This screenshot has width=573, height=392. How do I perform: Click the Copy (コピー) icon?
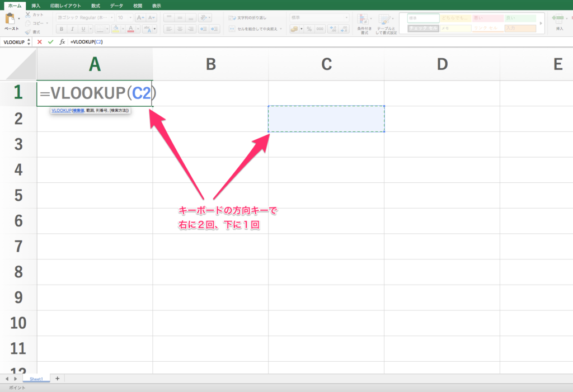point(28,23)
